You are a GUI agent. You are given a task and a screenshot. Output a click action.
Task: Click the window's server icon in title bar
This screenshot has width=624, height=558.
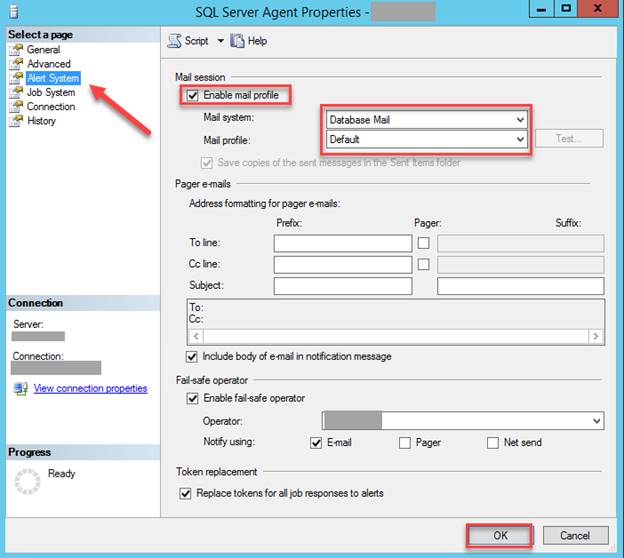tap(14, 12)
